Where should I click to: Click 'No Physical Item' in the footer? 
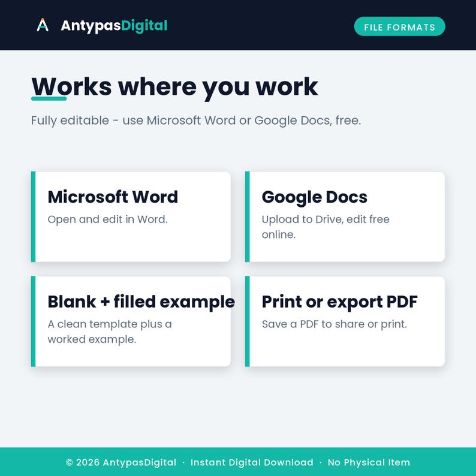369,462
